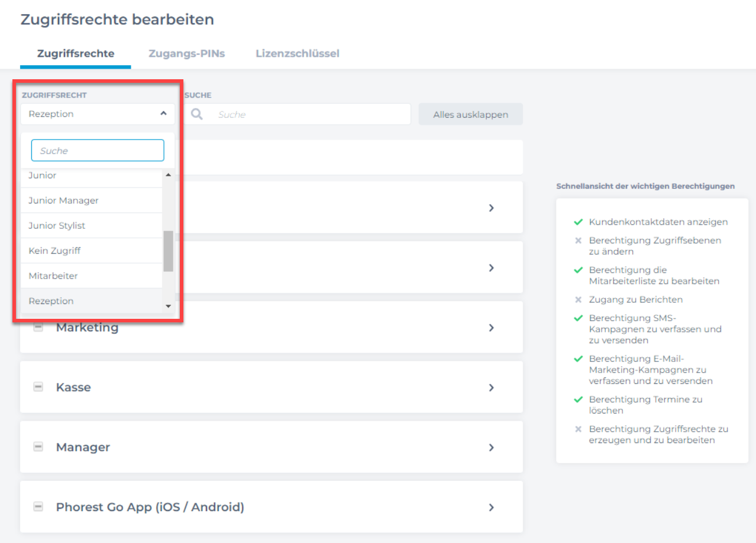Image resolution: width=756 pixels, height=543 pixels.
Task: Select Junior Manager from the dropdown list
Action: click(63, 201)
